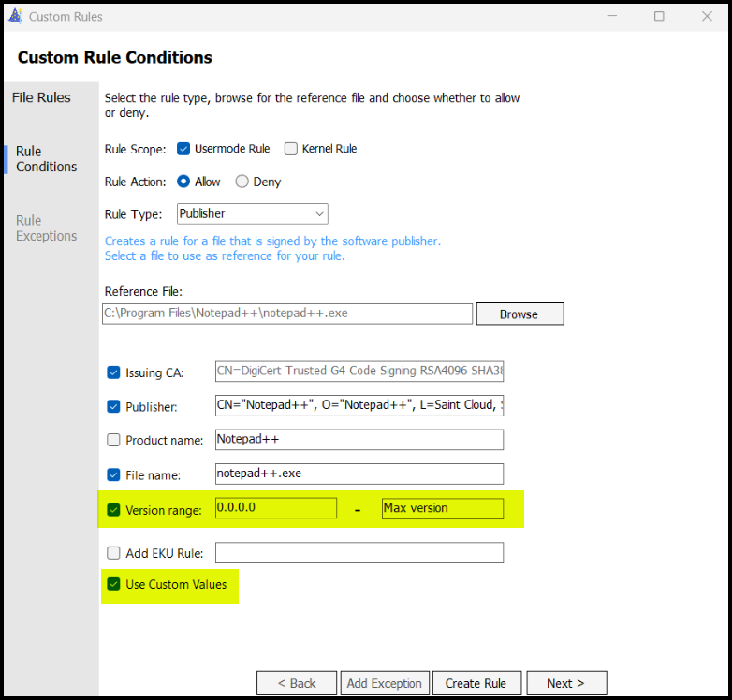Click the 'Rule Scope:' label
732x700 pixels.
tap(136, 150)
